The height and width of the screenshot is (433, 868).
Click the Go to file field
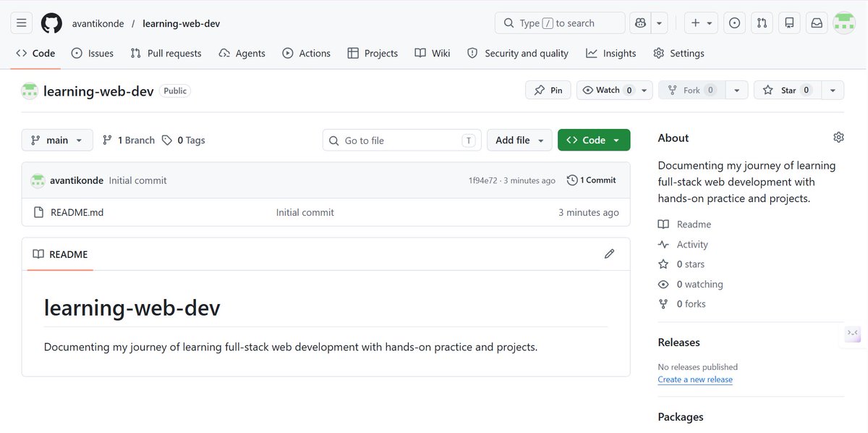click(401, 140)
